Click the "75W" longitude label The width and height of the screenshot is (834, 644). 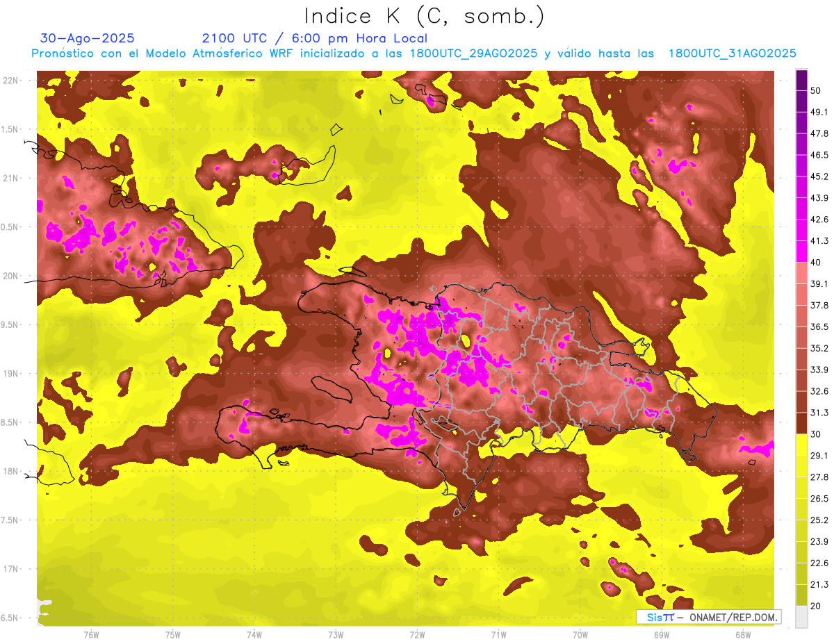(173, 635)
